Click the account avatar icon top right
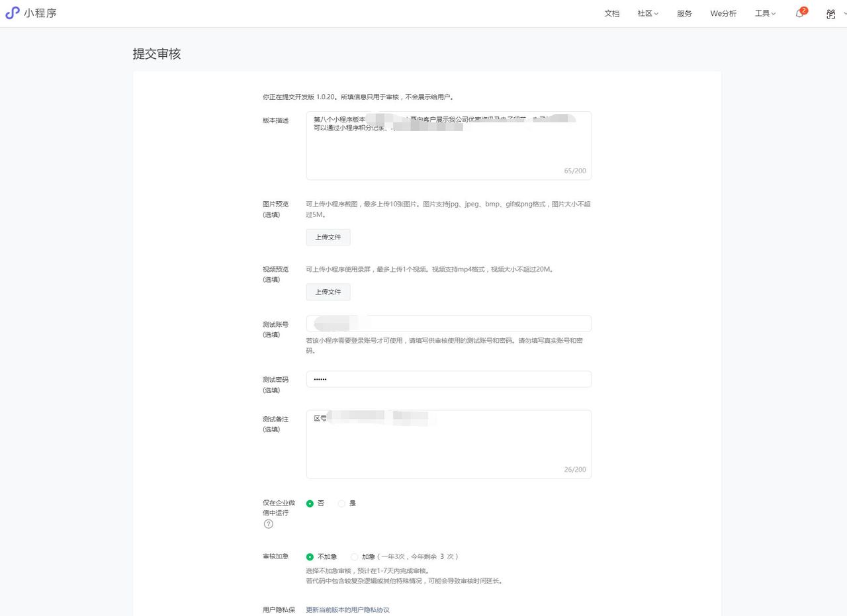Image resolution: width=847 pixels, height=616 pixels. click(830, 13)
